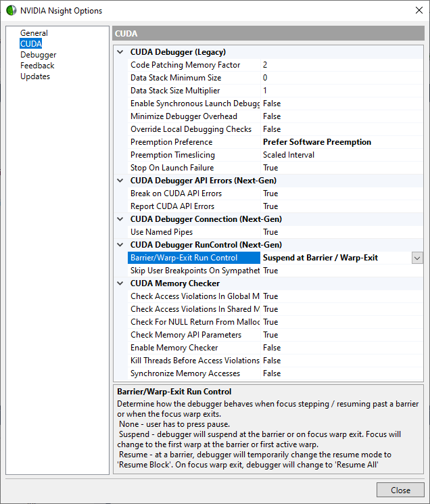Image resolution: width=430 pixels, height=504 pixels.
Task: Click the Close button
Action: tap(400, 490)
